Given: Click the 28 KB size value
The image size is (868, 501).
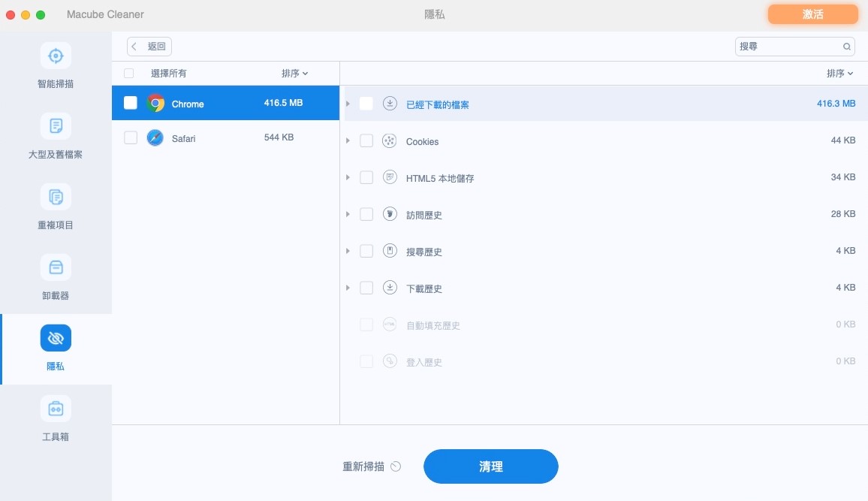Looking at the screenshot, I should (843, 214).
